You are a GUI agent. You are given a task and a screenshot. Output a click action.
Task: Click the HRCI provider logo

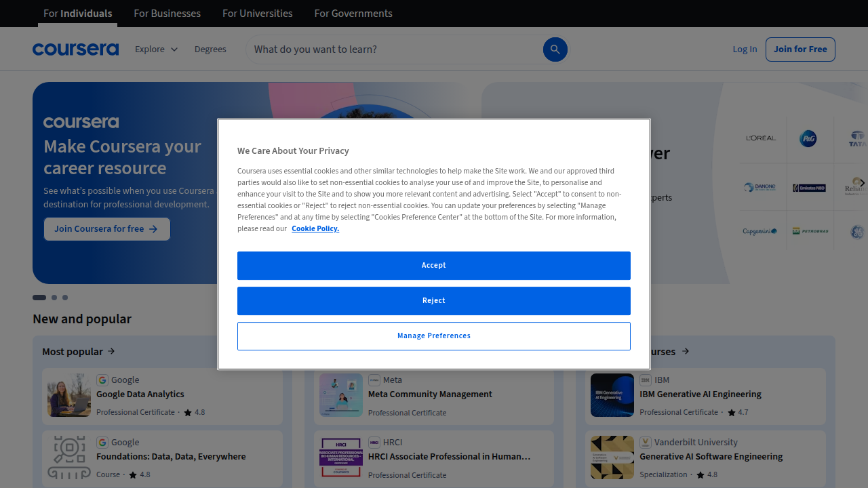(374, 443)
